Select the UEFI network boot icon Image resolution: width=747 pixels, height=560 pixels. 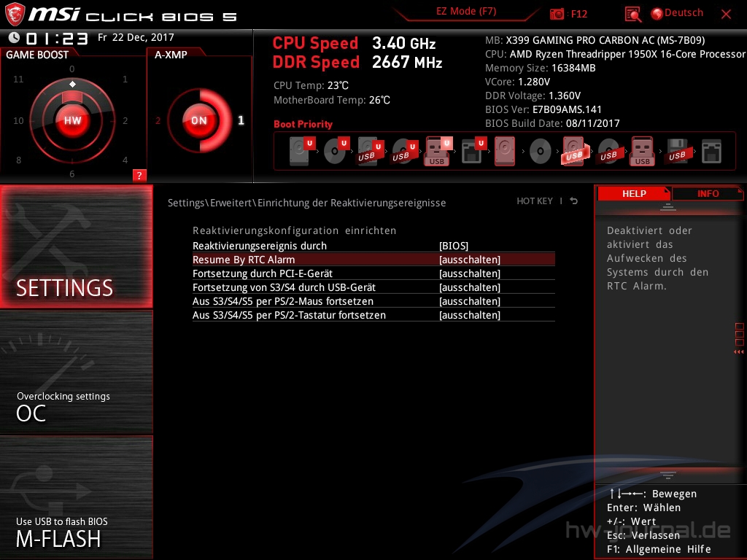(x=473, y=151)
